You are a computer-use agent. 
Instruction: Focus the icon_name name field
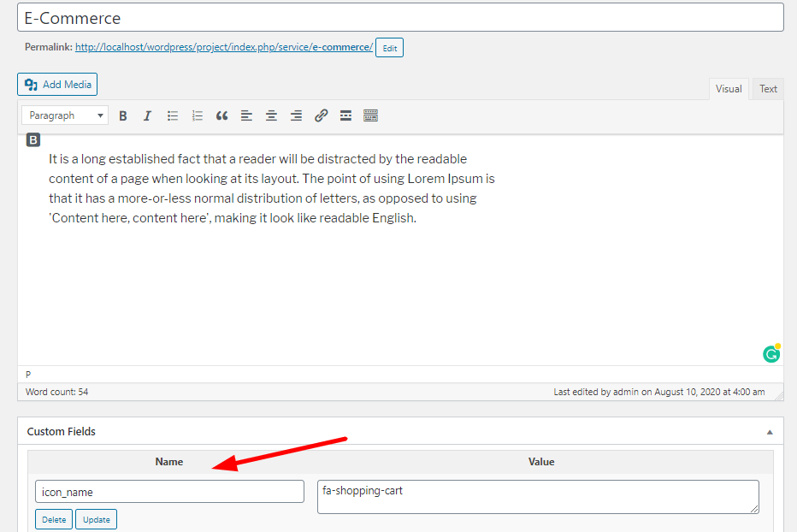(x=170, y=492)
